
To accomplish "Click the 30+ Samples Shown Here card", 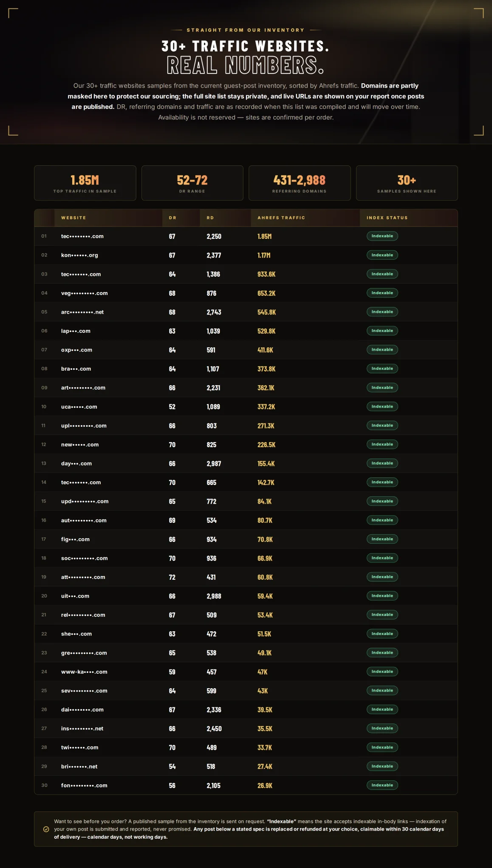I will 407,183.
